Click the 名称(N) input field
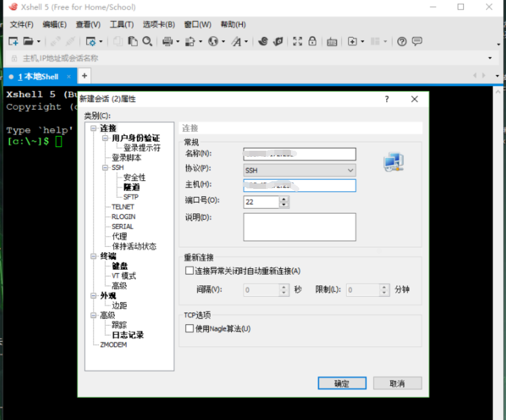This screenshot has width=506, height=420. (299, 154)
